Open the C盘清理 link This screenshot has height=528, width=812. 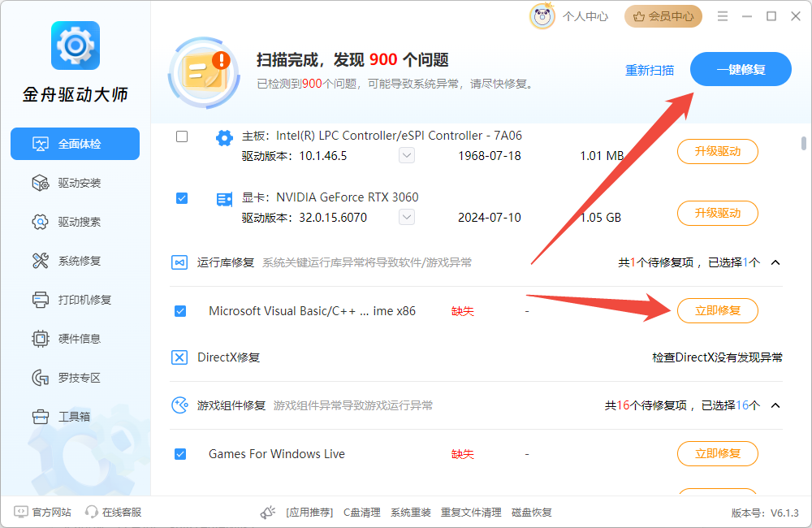[362, 513]
